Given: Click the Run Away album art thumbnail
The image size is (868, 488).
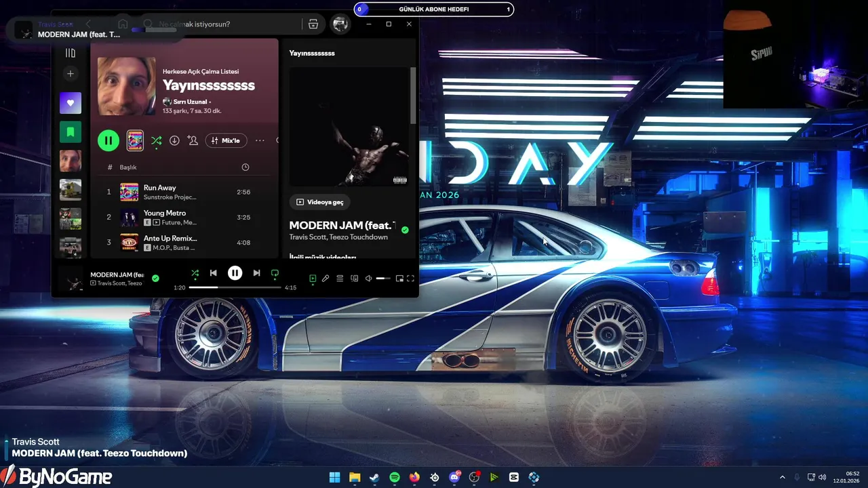Looking at the screenshot, I should click(129, 192).
